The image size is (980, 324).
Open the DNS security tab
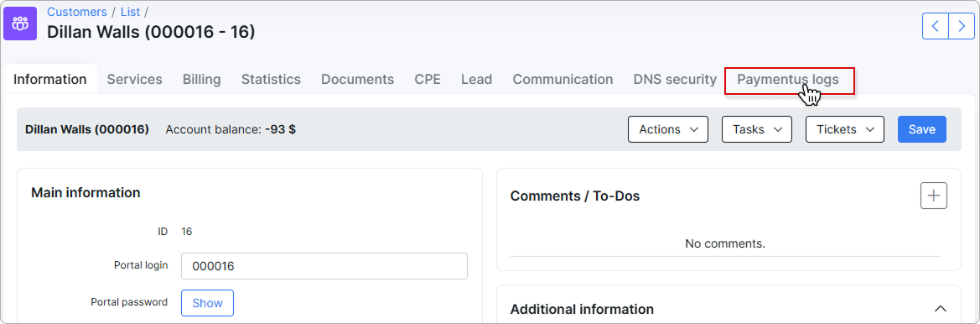pos(675,80)
